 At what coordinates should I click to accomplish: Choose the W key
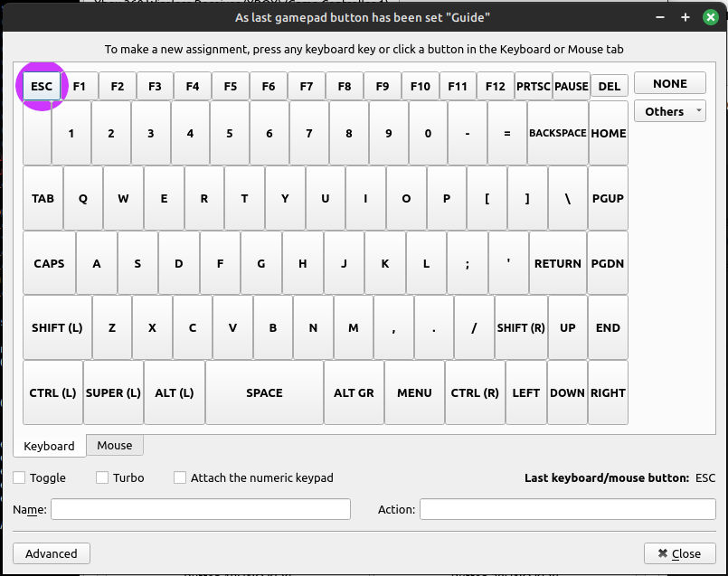coord(123,198)
